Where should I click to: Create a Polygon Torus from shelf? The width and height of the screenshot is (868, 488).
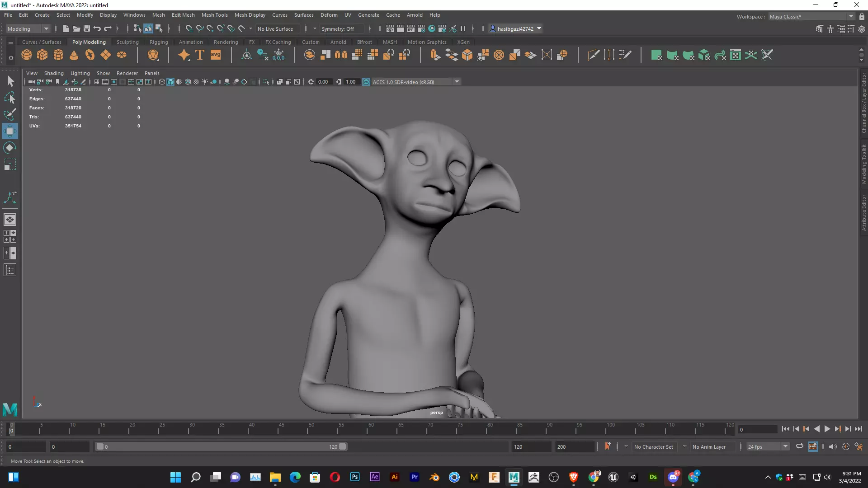90,55
